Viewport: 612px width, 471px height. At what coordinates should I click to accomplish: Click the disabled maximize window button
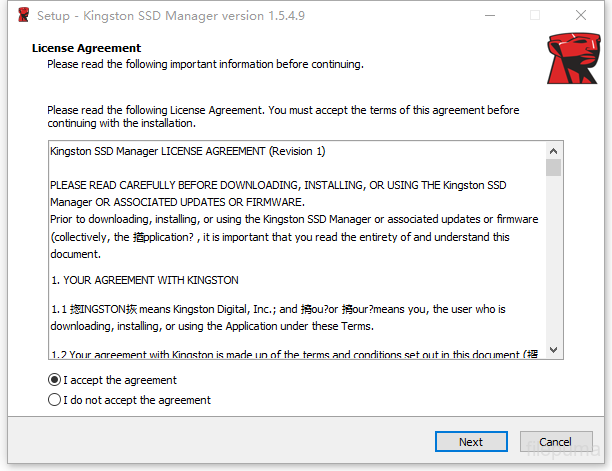click(535, 16)
